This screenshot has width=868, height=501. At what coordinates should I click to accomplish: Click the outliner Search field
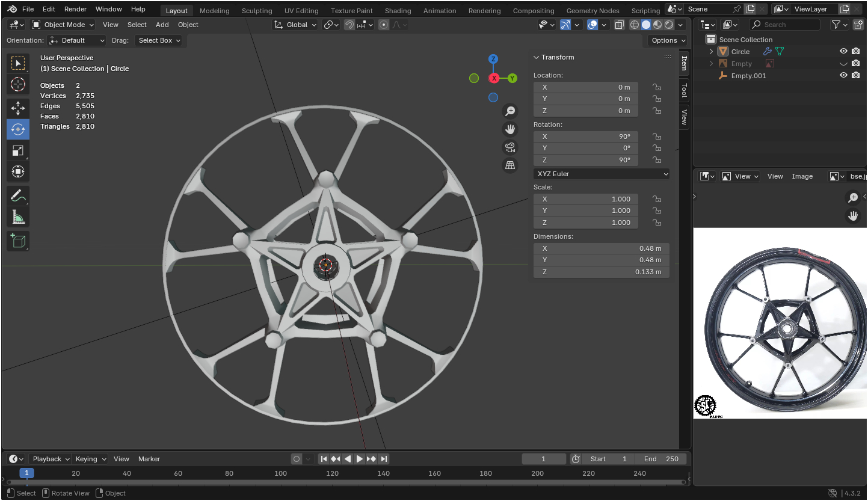tap(784, 25)
